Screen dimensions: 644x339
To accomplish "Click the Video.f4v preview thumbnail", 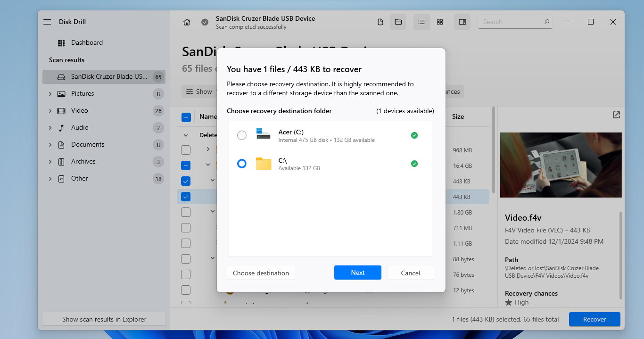I will tap(561, 165).
